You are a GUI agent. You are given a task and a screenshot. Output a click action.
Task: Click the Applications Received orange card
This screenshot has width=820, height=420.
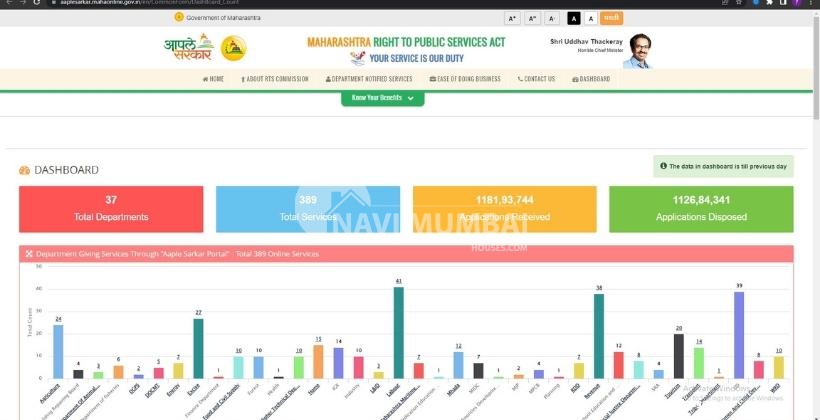[x=504, y=208]
